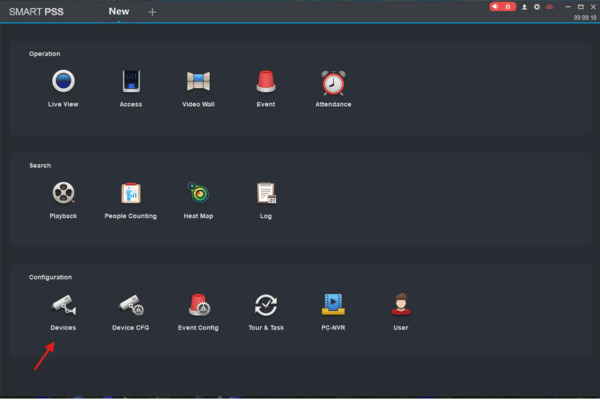600x400 pixels.
Task: Open Event Config module
Action: pyautogui.click(x=198, y=312)
